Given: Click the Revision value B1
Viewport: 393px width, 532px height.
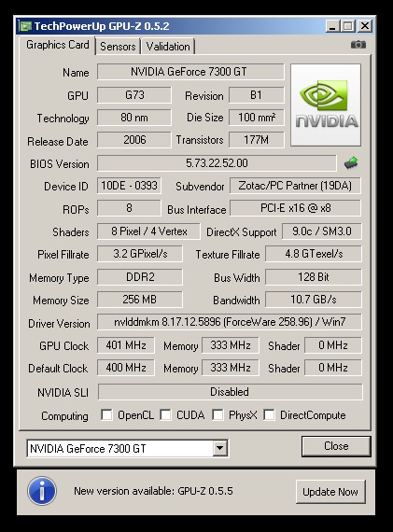Looking at the screenshot, I should click(x=256, y=95).
